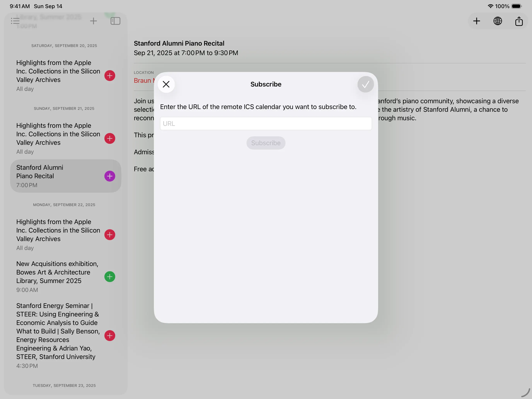Select Monday's Apple Inc. Collections event
532x399 pixels.
click(x=58, y=230)
